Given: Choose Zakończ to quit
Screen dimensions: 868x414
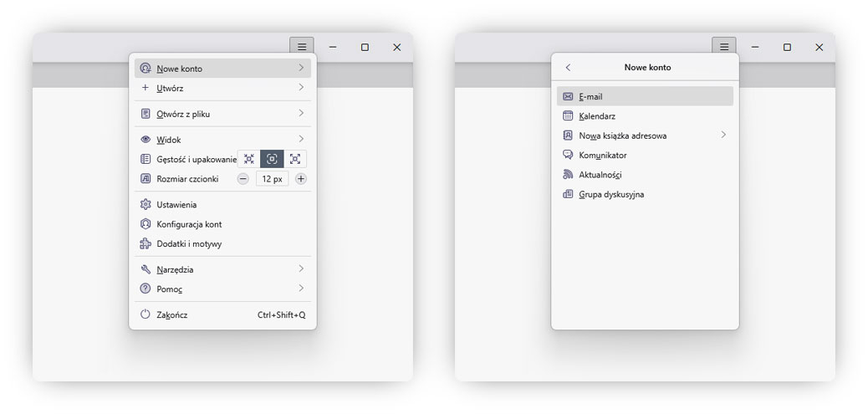Looking at the screenshot, I should [222, 314].
